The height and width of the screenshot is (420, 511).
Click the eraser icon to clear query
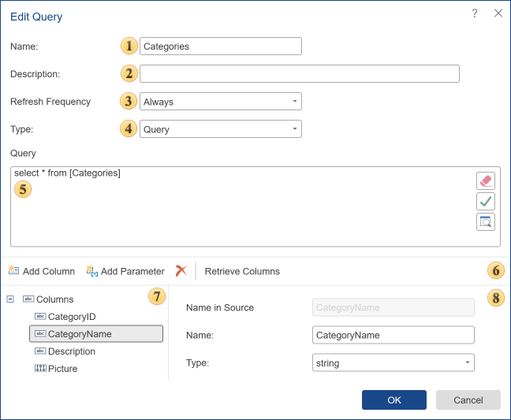tap(486, 180)
